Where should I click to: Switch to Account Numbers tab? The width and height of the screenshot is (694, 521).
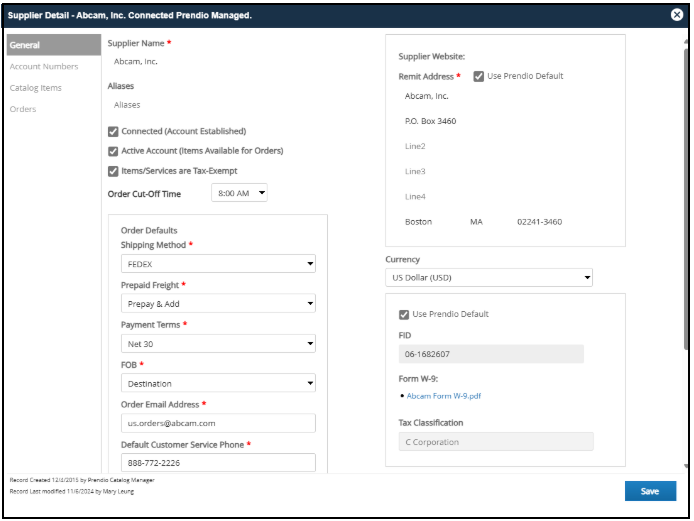(x=44, y=66)
